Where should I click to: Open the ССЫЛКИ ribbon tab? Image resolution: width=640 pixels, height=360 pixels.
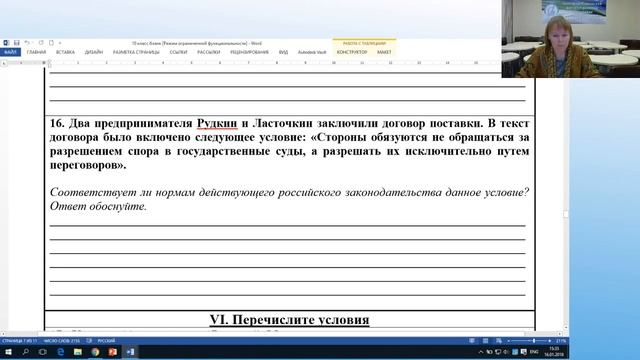tap(178, 52)
